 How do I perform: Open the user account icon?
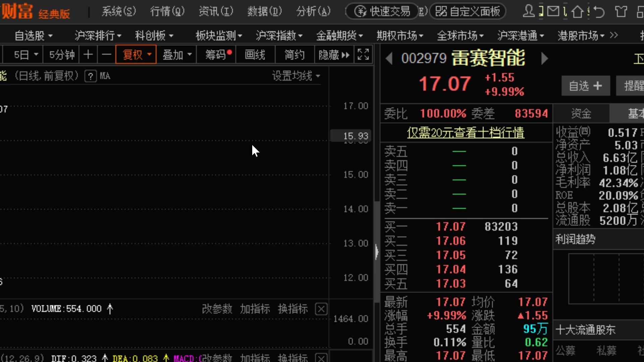[529, 11]
